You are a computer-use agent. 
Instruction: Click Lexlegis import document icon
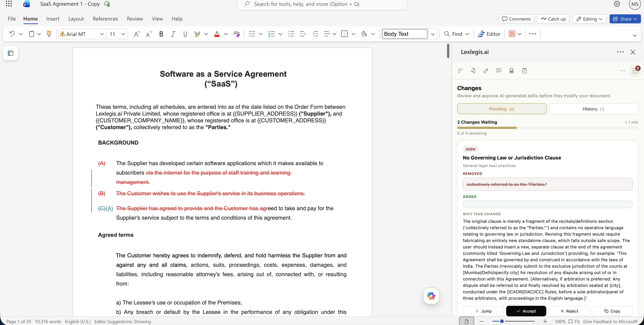473,71
